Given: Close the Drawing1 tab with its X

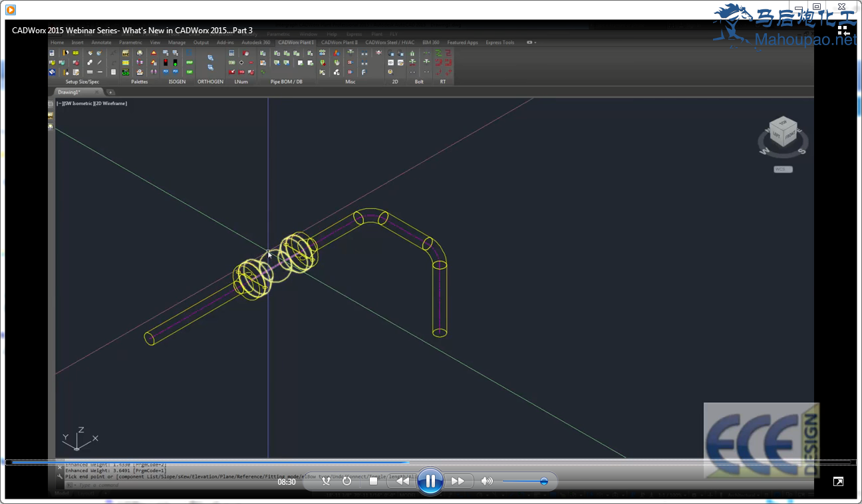Looking at the screenshot, I should (97, 92).
